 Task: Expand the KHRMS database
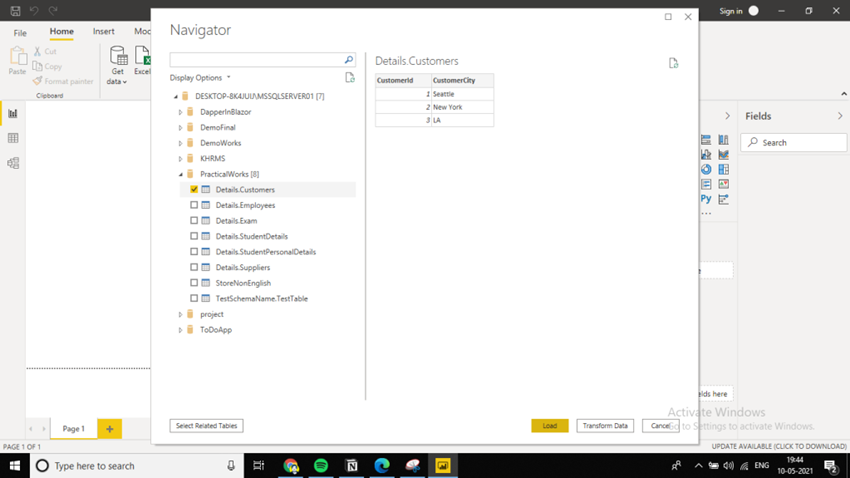click(x=181, y=159)
